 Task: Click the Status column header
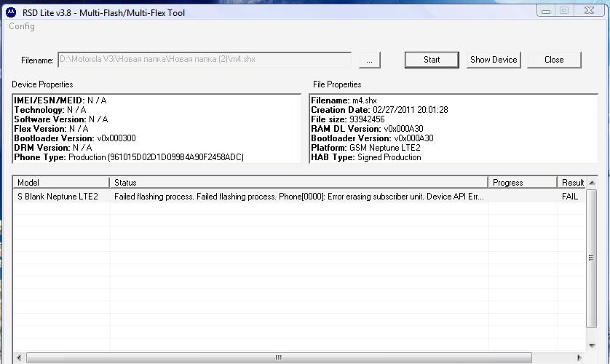pyautogui.click(x=298, y=183)
